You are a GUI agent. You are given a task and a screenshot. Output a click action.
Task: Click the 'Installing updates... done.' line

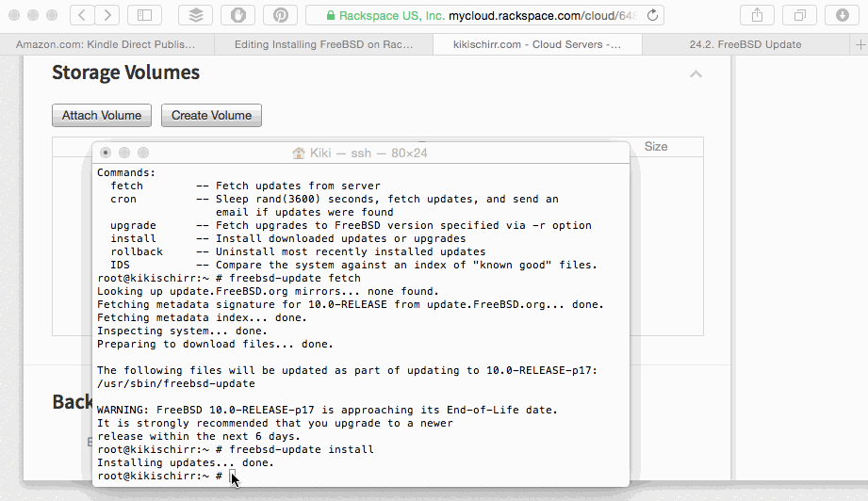(186, 462)
